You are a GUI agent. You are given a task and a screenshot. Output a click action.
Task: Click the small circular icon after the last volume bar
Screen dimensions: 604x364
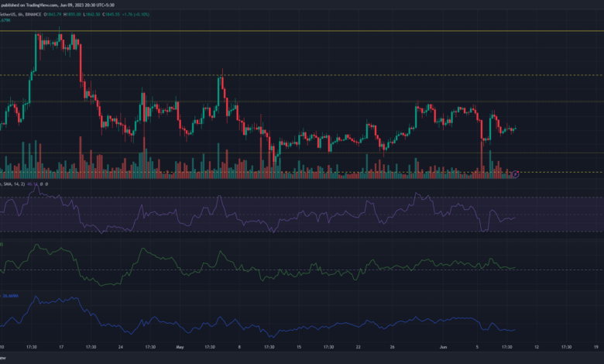click(x=516, y=173)
